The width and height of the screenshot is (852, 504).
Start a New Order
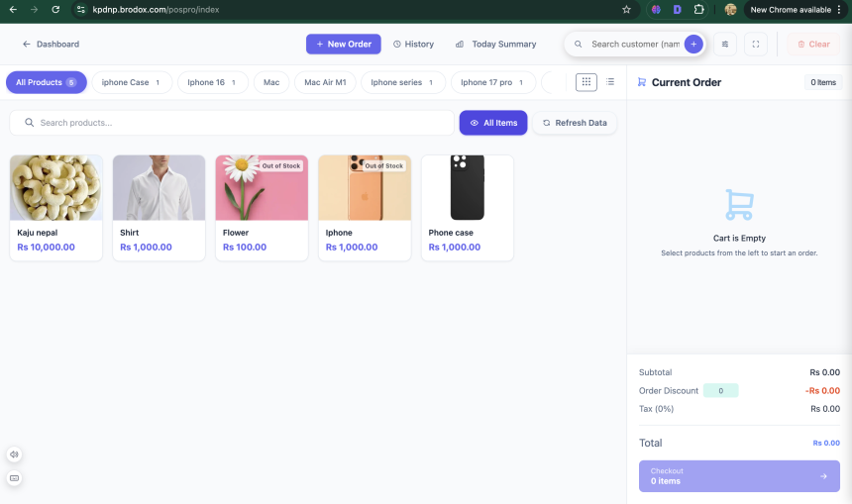[x=344, y=44]
